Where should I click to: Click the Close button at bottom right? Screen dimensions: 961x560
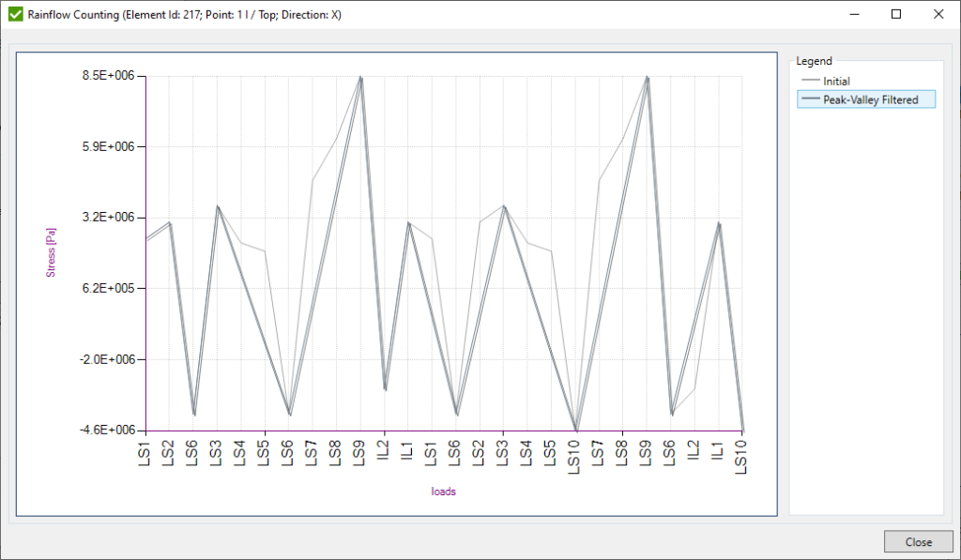[918, 541]
